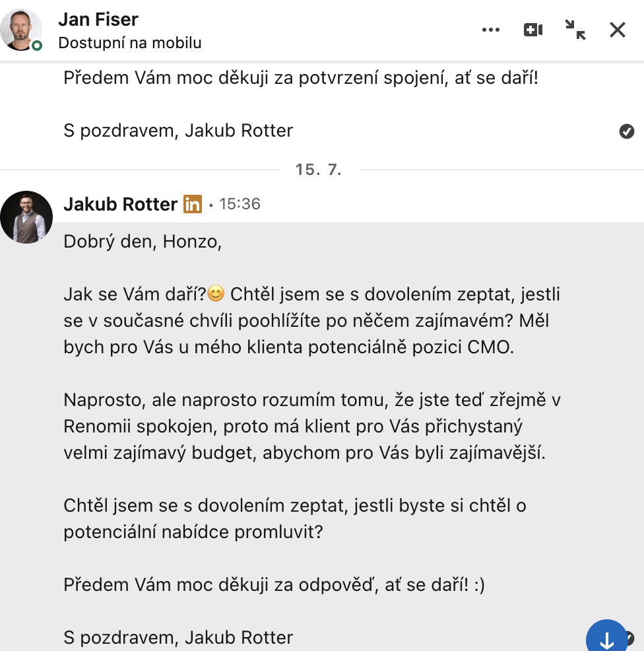The image size is (644, 651).
Task: Click the potenciální nabídce promluvit question
Action: (x=294, y=518)
